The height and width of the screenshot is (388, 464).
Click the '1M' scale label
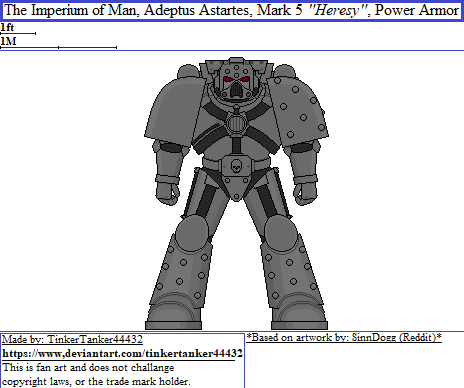tap(8, 41)
